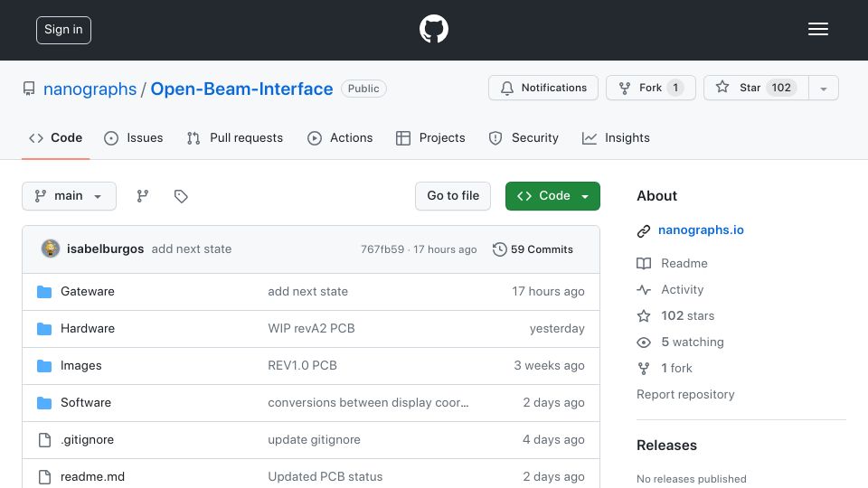View the Insights tab

coord(616,137)
